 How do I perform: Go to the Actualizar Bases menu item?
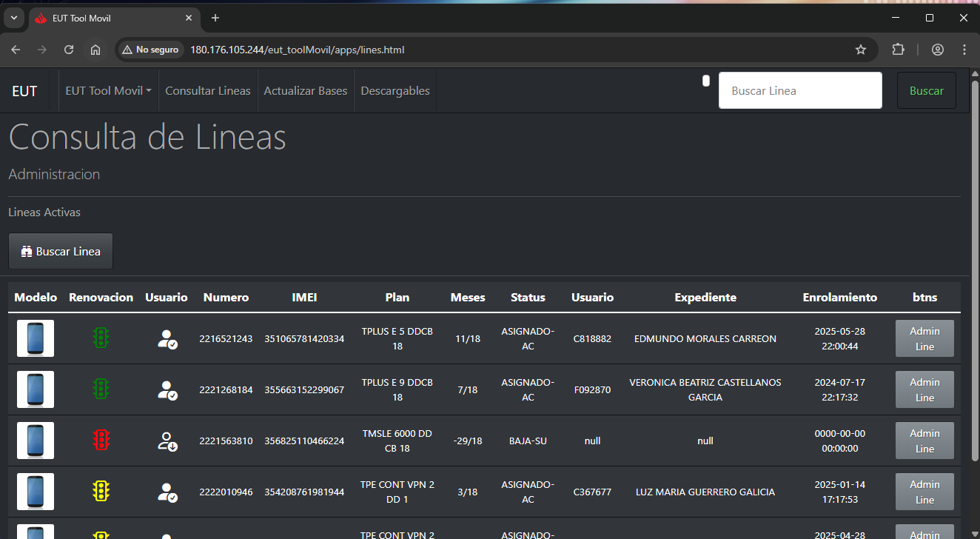pyautogui.click(x=306, y=90)
